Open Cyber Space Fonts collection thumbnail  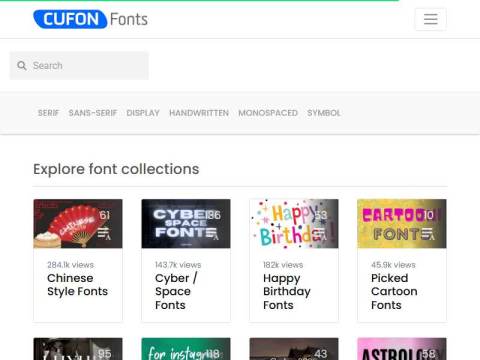[x=186, y=224]
